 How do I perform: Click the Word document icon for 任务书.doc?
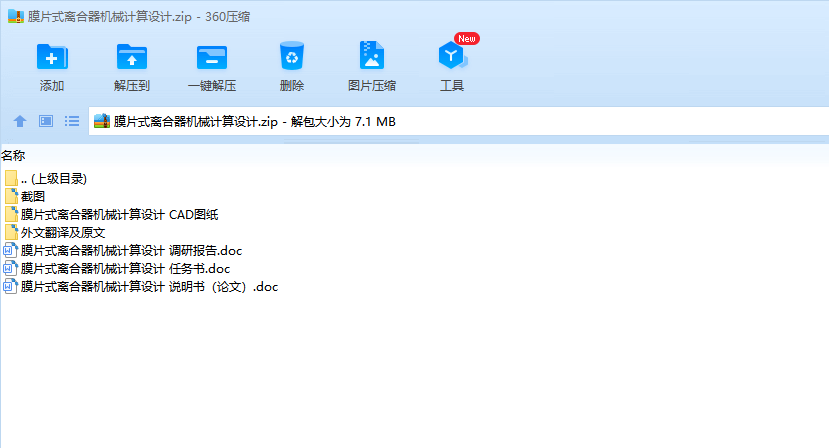click(11, 268)
